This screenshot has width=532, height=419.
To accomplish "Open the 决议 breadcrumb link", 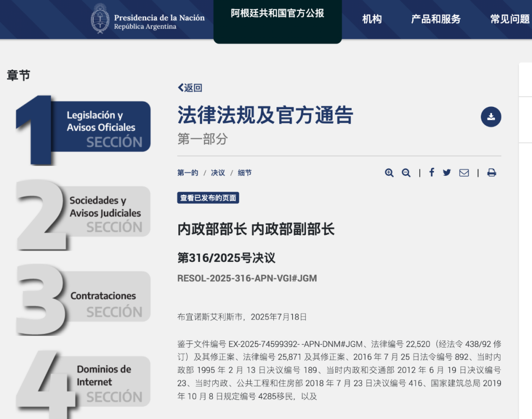I will 218,173.
